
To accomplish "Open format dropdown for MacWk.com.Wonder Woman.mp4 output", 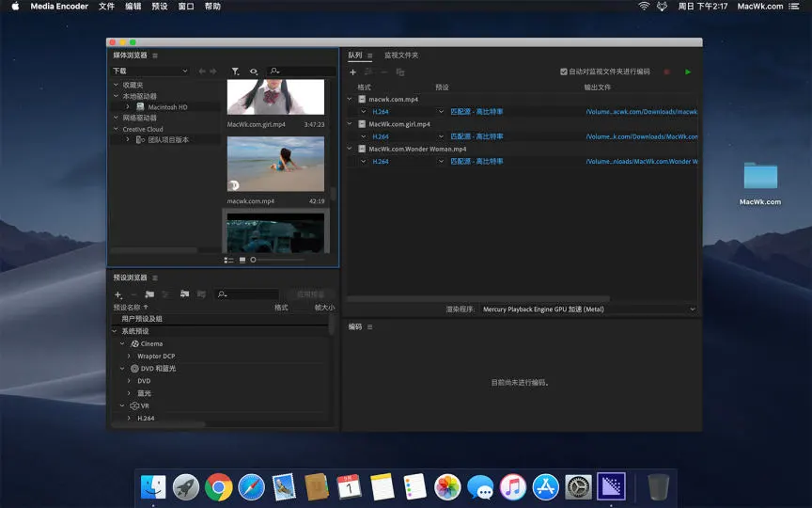I will point(363,161).
